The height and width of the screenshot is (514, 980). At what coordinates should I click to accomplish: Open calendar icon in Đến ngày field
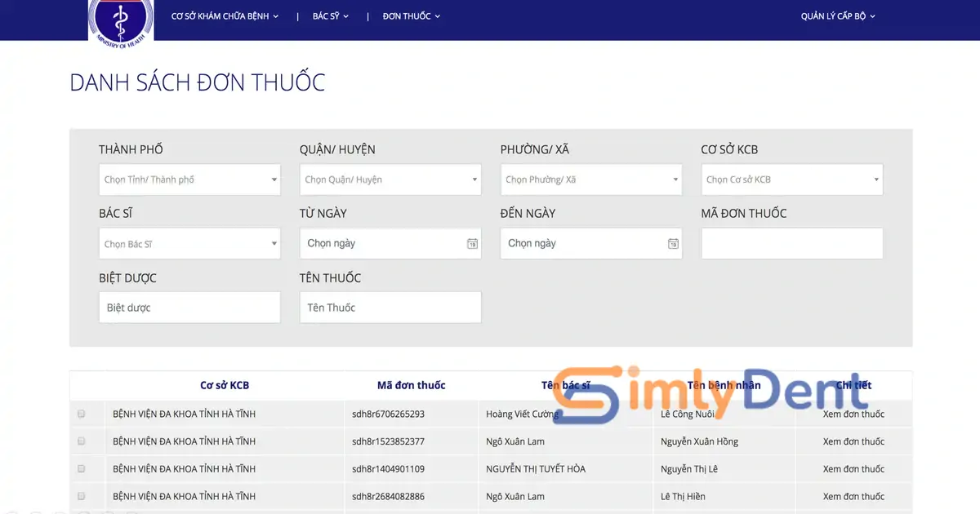tap(673, 243)
